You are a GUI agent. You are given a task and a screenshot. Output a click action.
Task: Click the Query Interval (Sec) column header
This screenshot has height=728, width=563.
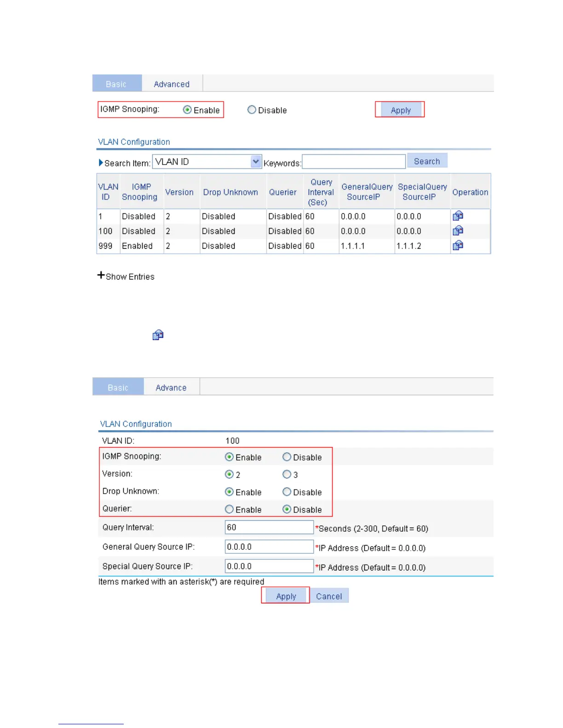[321, 192]
